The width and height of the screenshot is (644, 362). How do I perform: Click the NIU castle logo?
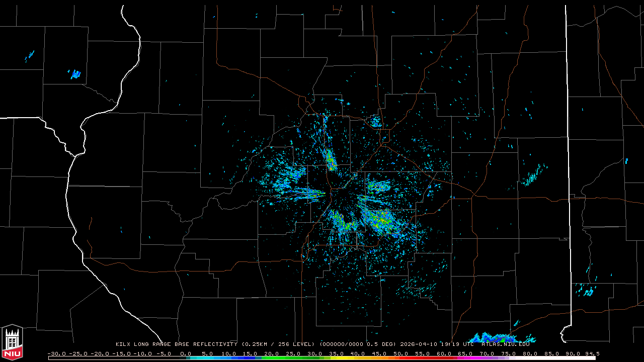click(x=12, y=342)
